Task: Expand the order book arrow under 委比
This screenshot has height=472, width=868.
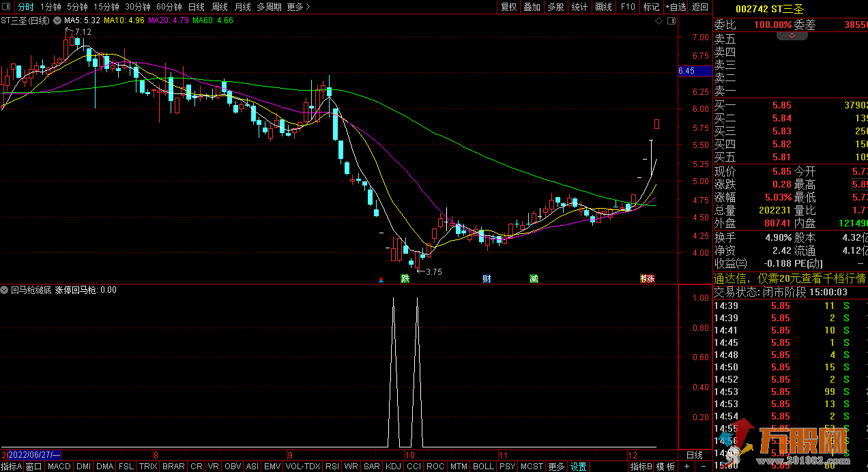Action: click(792, 35)
